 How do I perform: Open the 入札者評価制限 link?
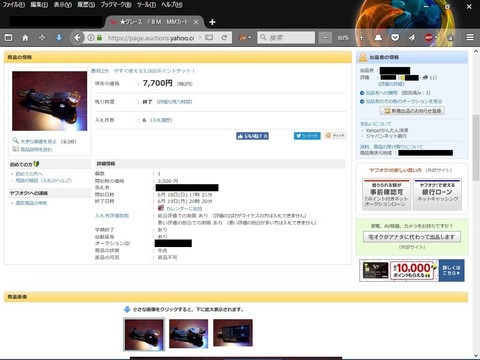click(x=112, y=216)
